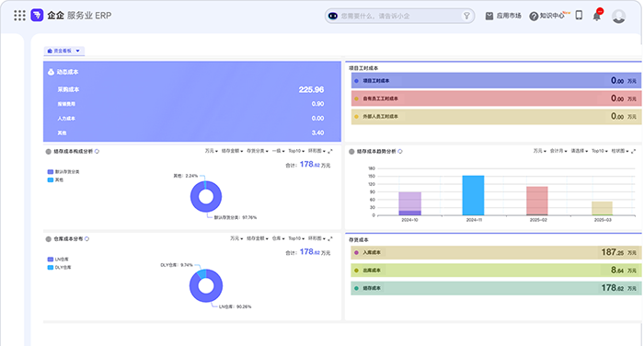Open the user avatar menu
The width and height of the screenshot is (644, 346).
click(618, 17)
